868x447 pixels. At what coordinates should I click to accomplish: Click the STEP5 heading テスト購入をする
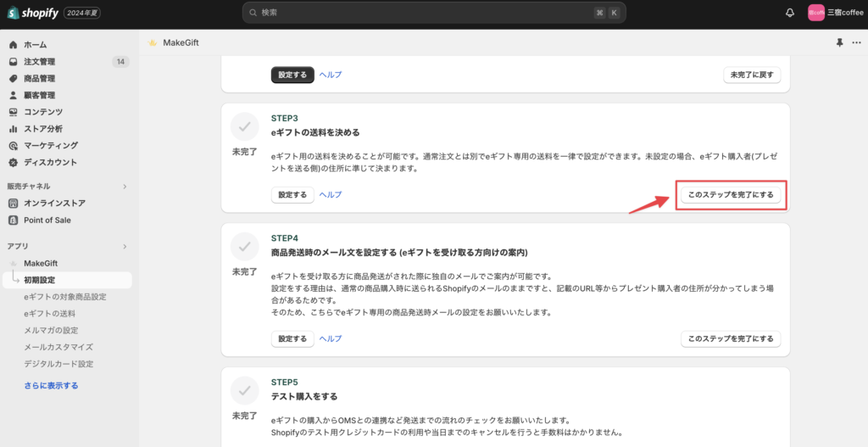pyautogui.click(x=304, y=397)
